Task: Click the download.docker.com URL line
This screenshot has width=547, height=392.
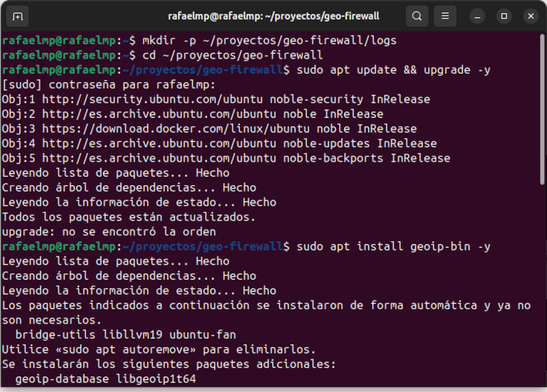Action: (x=209, y=129)
